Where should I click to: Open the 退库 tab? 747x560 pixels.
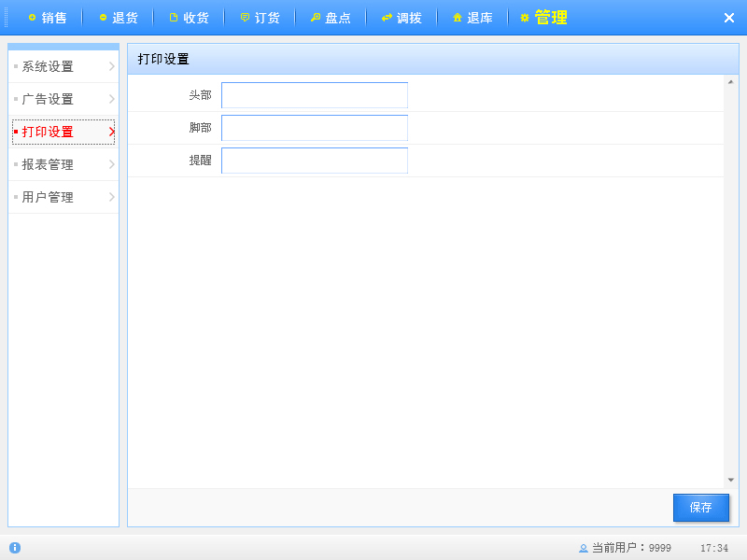(x=472, y=18)
